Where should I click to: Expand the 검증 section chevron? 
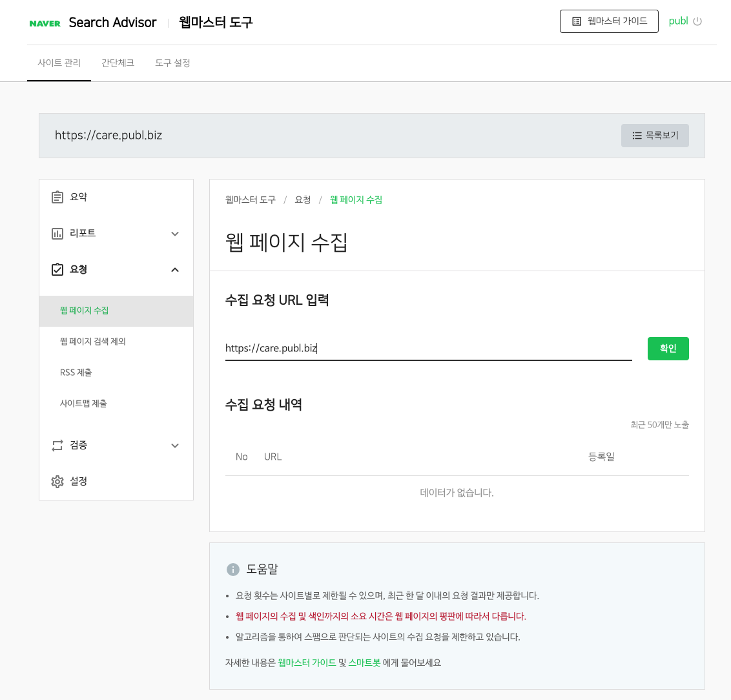(174, 445)
